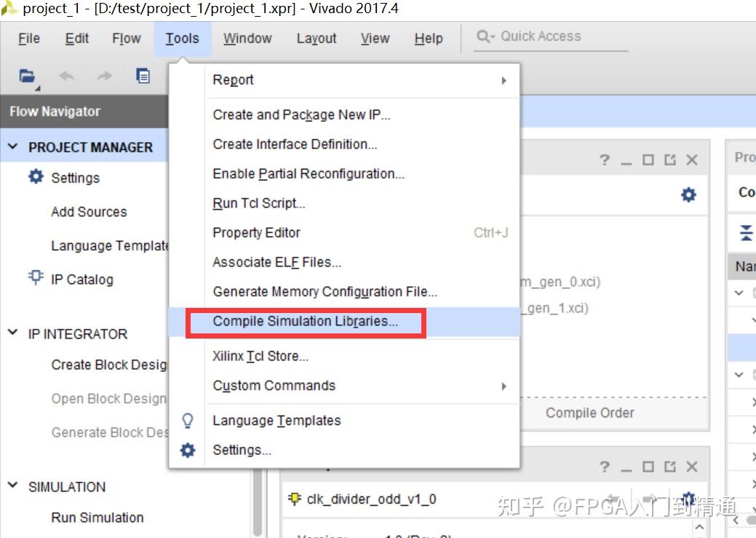This screenshot has height=538, width=756.
Task: Choose Run Tcl Script
Action: coord(344,203)
